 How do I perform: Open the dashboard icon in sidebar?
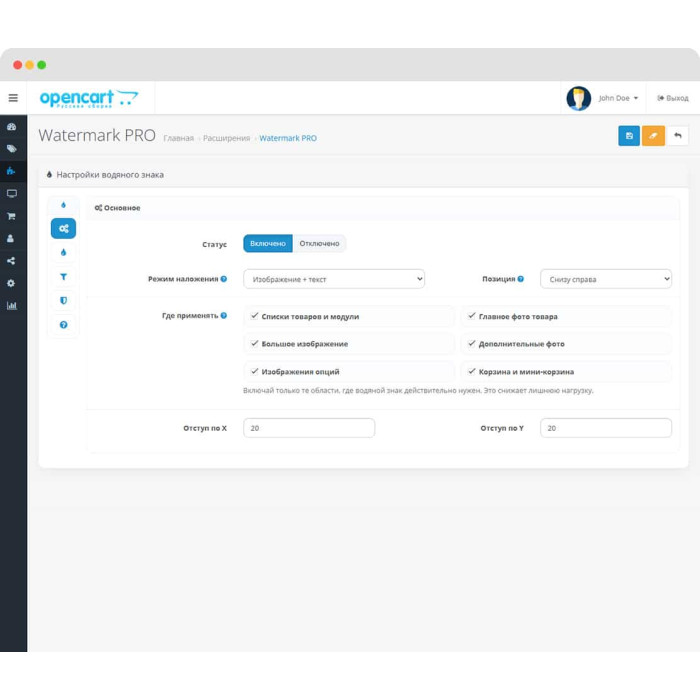click(12, 126)
